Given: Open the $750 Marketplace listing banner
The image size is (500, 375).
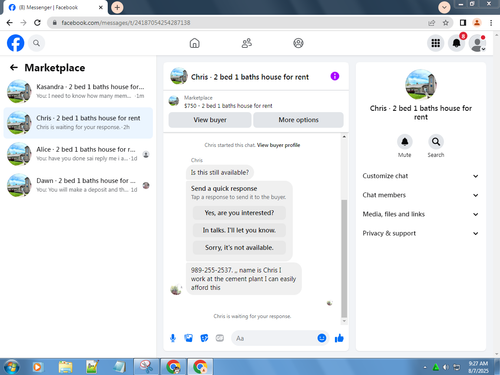Looking at the screenshot, I should tap(256, 101).
